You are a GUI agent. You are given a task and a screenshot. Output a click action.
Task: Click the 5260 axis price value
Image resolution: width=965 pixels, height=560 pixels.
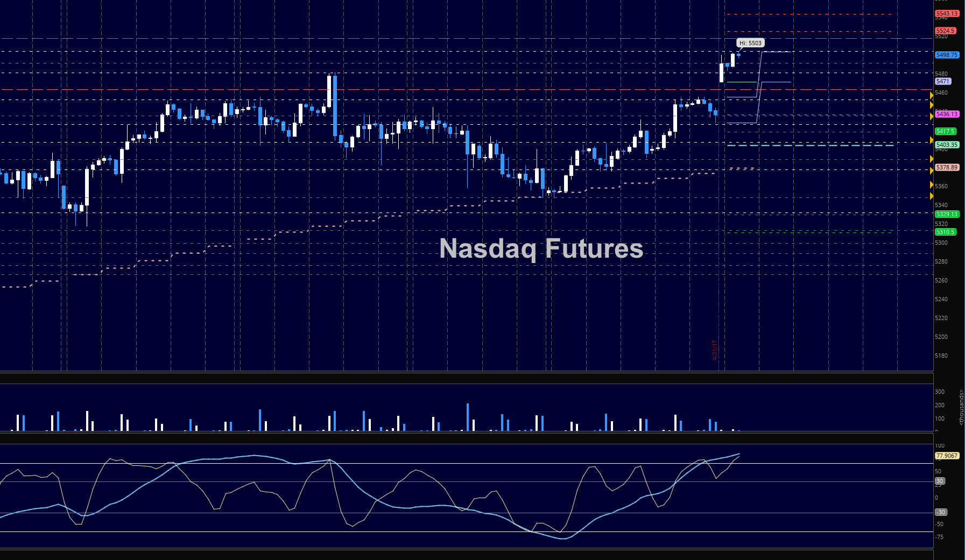point(941,280)
